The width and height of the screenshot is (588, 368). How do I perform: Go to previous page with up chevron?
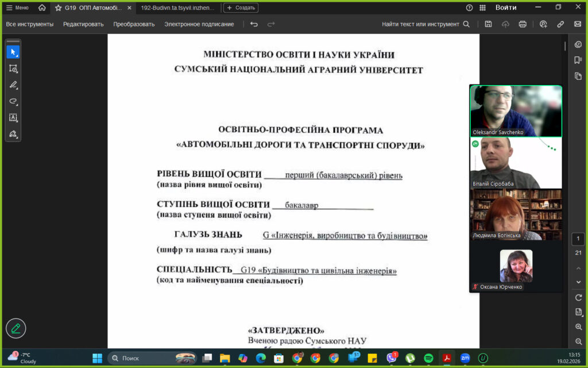point(579,268)
